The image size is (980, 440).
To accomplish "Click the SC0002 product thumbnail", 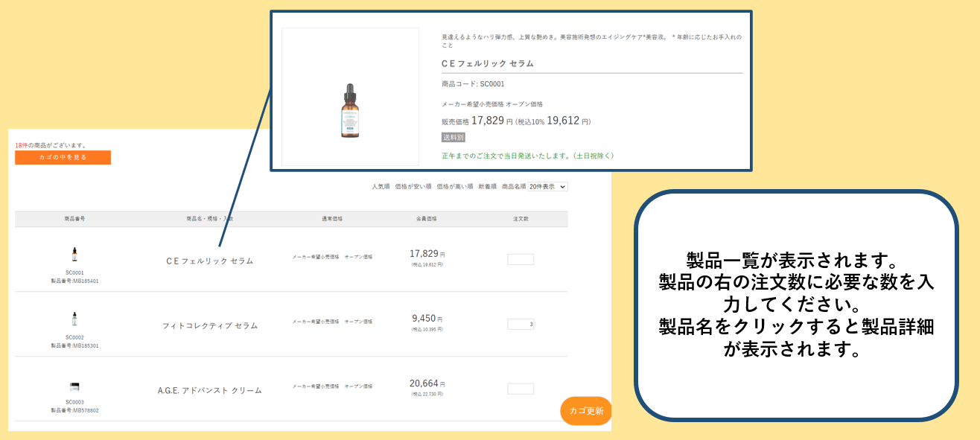I will [x=74, y=319].
